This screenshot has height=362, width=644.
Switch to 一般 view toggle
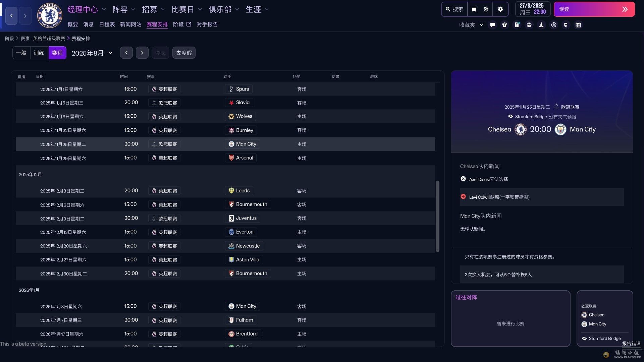click(21, 53)
